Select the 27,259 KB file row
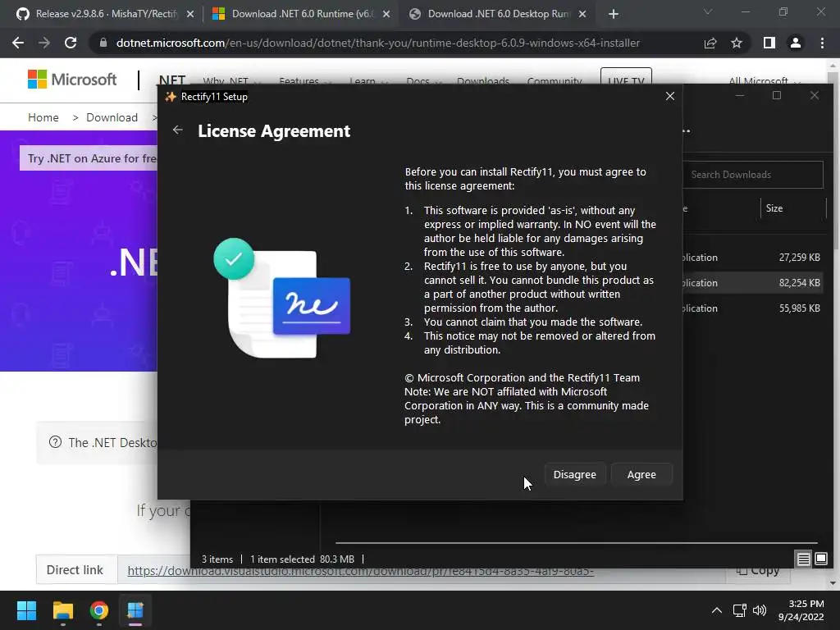This screenshot has height=630, width=840. [753, 258]
